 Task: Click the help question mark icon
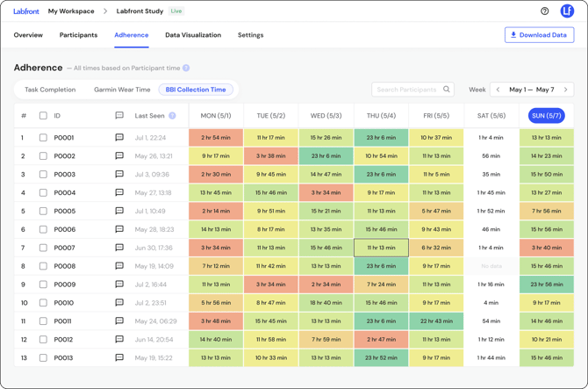[544, 11]
